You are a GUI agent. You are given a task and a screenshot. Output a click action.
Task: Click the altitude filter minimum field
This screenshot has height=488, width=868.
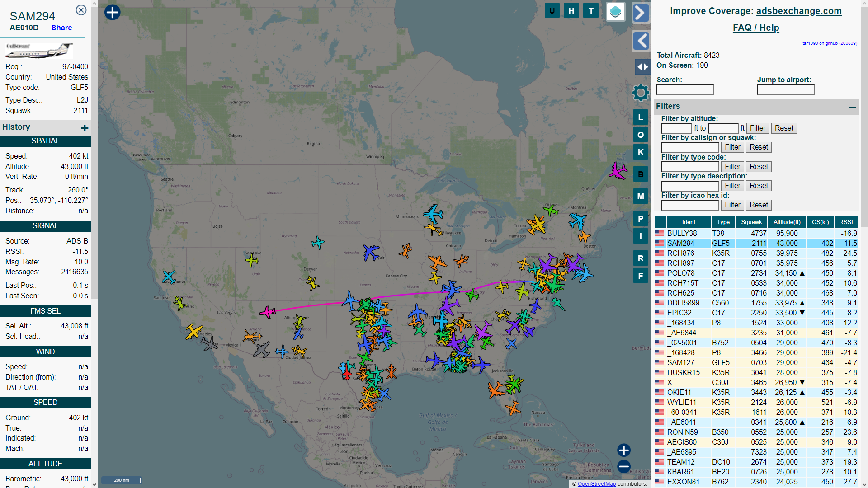tap(676, 128)
